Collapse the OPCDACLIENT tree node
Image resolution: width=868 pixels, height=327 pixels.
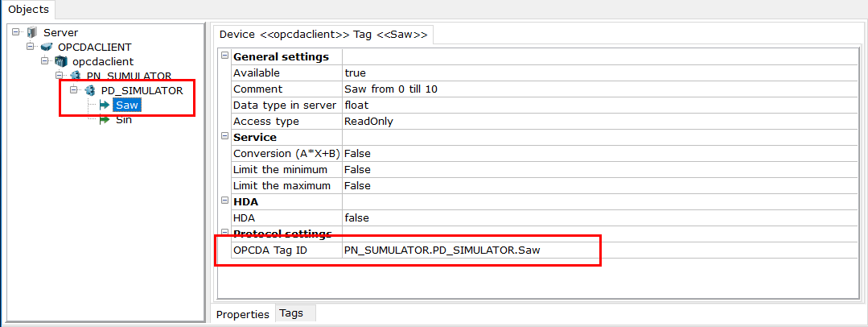[30, 47]
